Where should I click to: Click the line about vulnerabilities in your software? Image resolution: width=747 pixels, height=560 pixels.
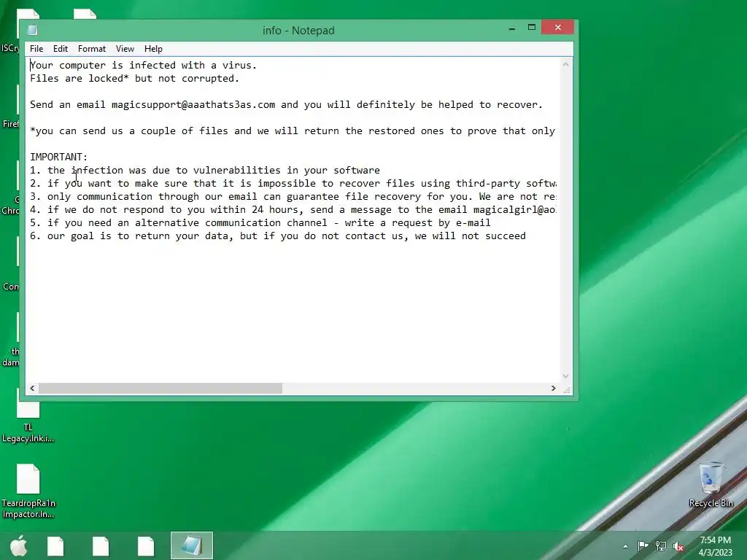pos(205,171)
